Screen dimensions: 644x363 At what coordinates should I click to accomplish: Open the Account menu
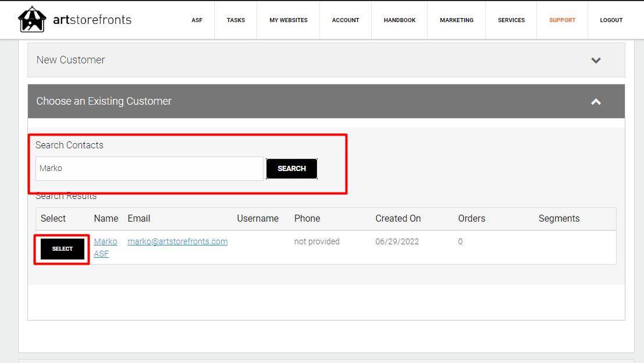pos(346,20)
